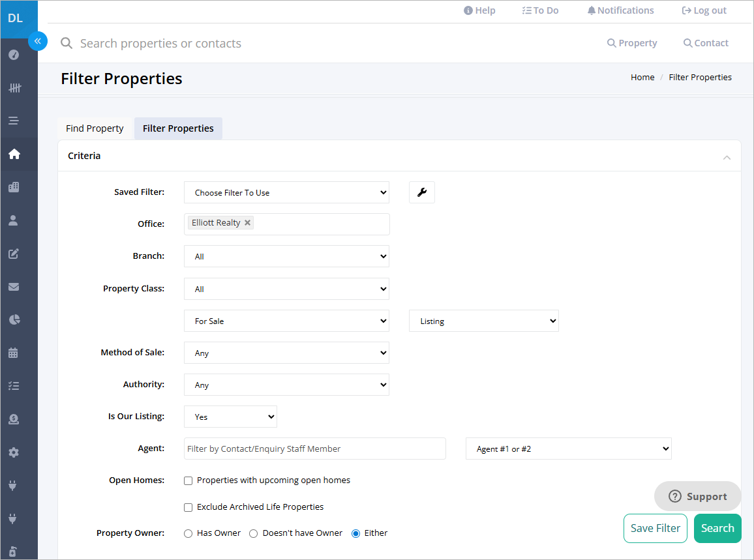This screenshot has width=754, height=560.
Task: Click the green Search button
Action: tap(717, 528)
